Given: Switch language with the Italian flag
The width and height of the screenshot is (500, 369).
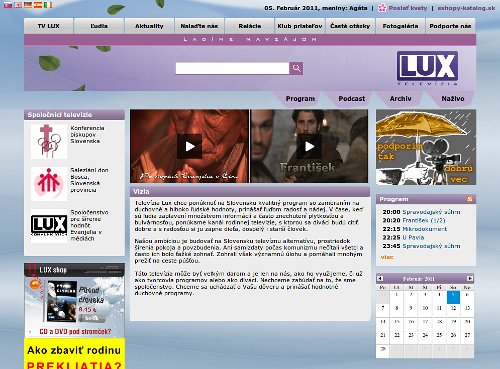Looking at the screenshot, I should tap(48, 5).
